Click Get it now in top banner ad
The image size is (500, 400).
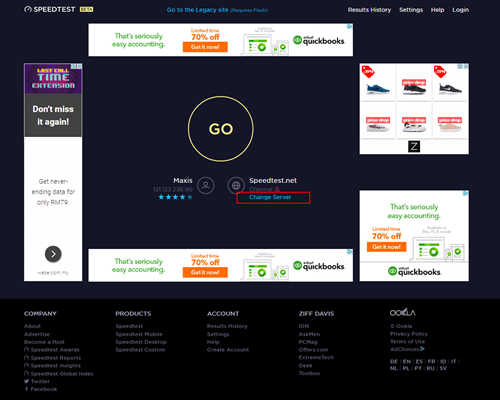(x=205, y=47)
